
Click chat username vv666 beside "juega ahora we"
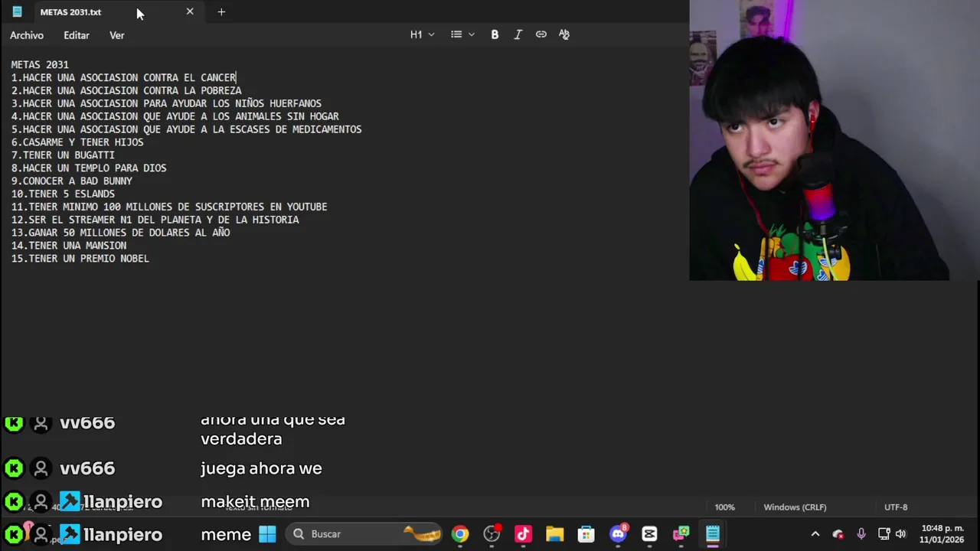(x=87, y=468)
